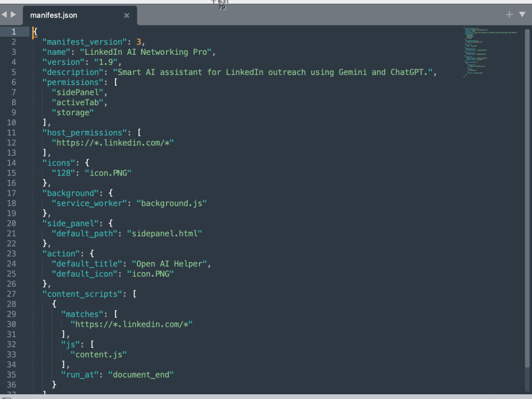Click the "default_title" key

(x=87, y=264)
